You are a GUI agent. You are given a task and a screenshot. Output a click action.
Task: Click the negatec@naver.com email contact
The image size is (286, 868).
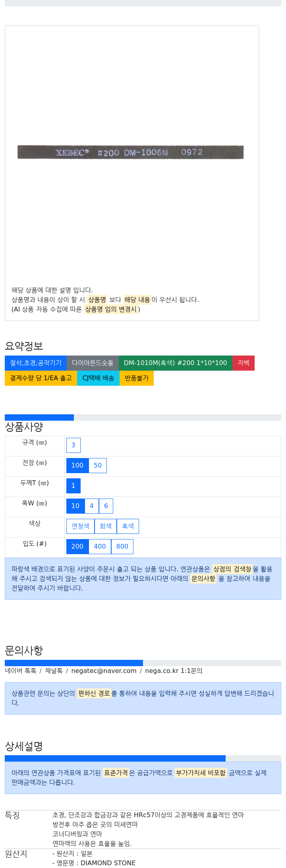point(104,671)
